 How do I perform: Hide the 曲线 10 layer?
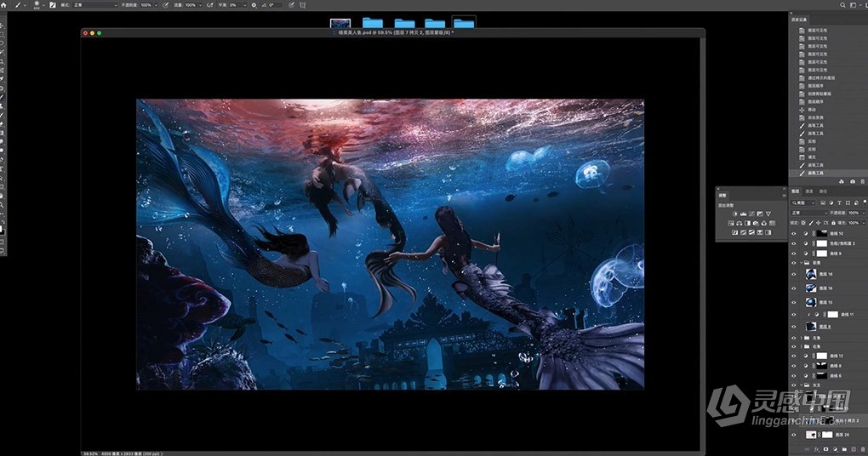click(794, 232)
